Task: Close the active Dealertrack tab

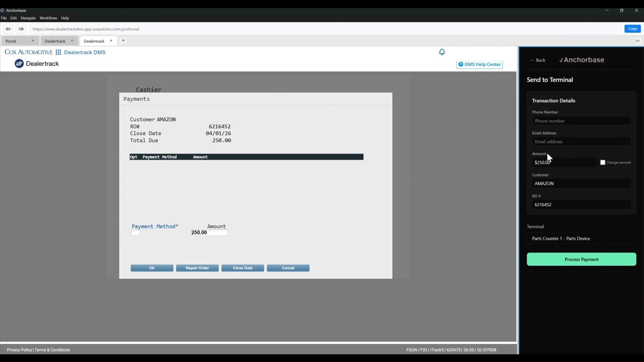Action: 111,41
